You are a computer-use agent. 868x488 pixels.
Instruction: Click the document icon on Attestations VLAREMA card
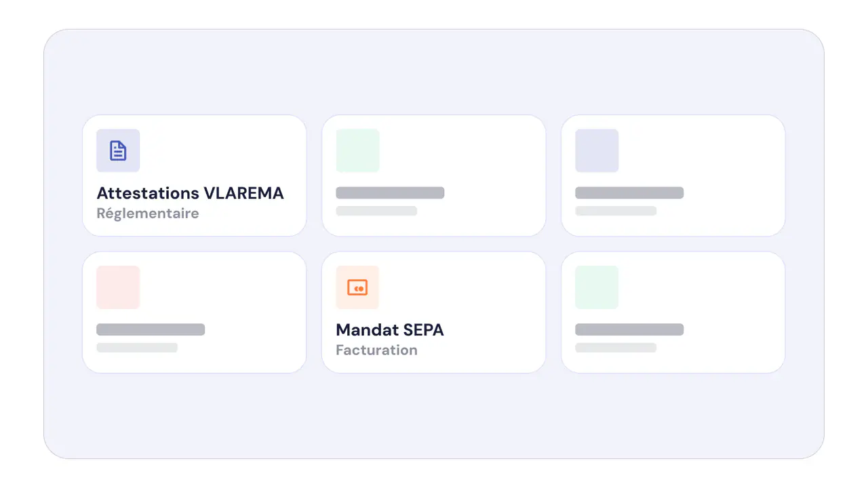point(118,150)
